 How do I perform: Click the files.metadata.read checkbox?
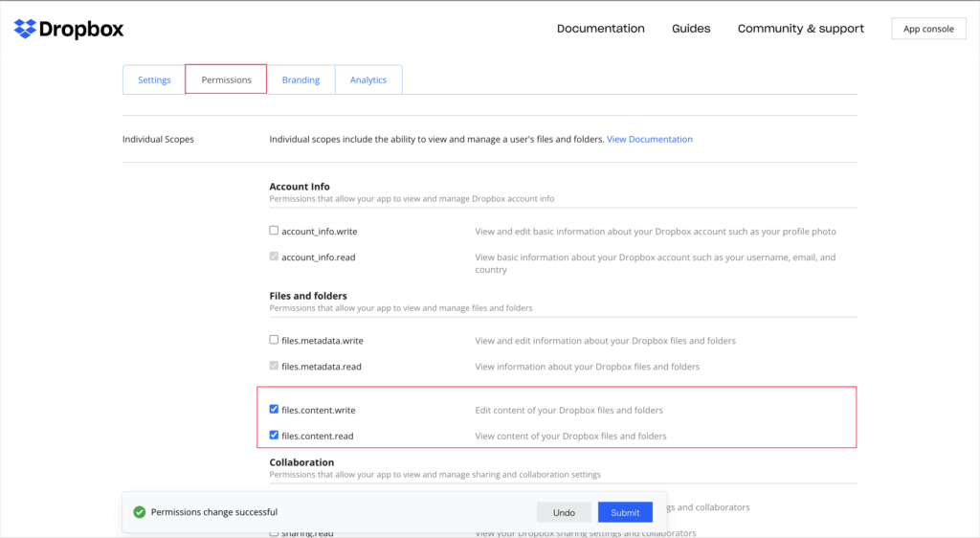pos(274,366)
